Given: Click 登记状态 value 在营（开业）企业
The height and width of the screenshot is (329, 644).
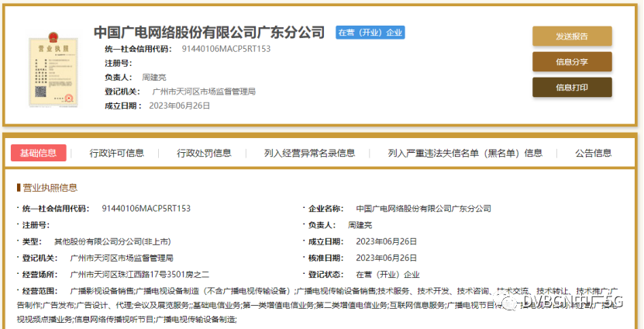Looking at the screenshot, I should tap(387, 275).
